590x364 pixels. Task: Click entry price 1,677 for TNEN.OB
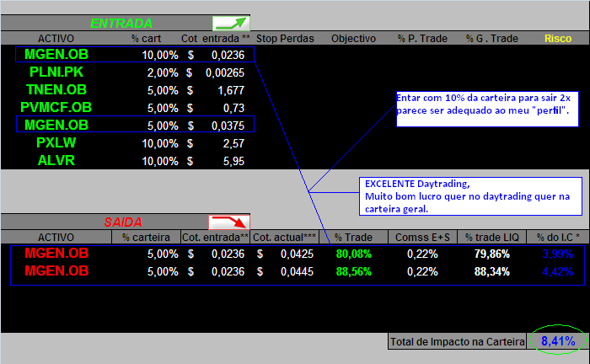[x=231, y=90]
